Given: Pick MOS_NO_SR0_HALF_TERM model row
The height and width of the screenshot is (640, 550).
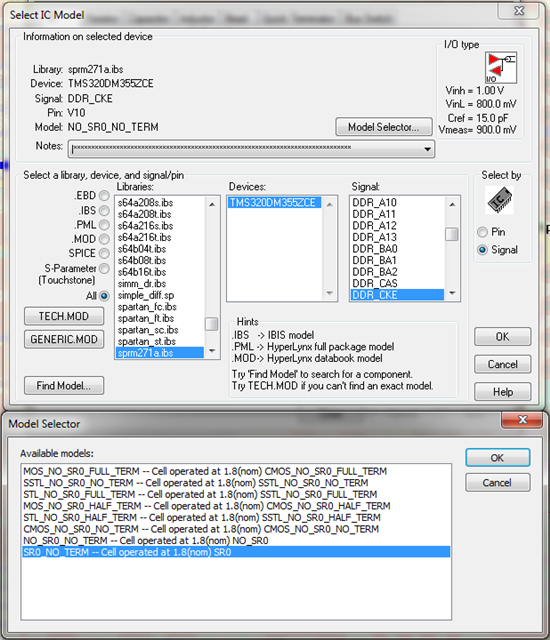Looking at the screenshot, I should (x=236, y=506).
